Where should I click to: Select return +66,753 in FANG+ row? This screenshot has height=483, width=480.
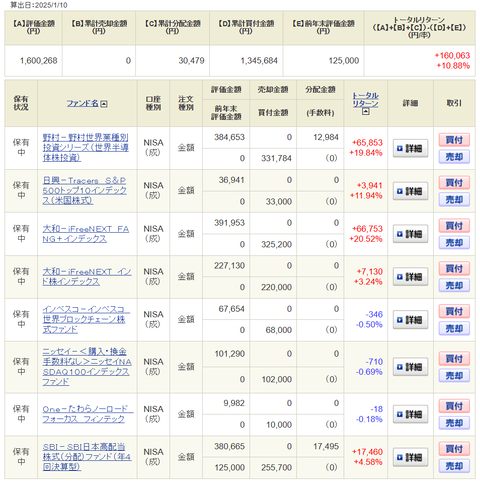tap(367, 229)
